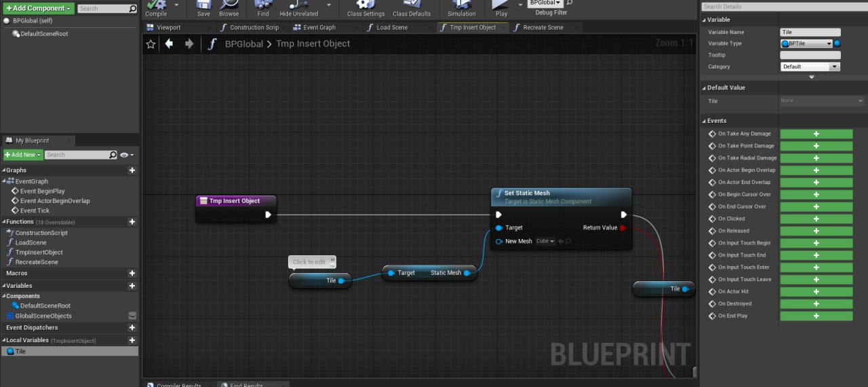Add On Clicked event with plus button
Viewport: 868px width, 387px height.
click(816, 219)
